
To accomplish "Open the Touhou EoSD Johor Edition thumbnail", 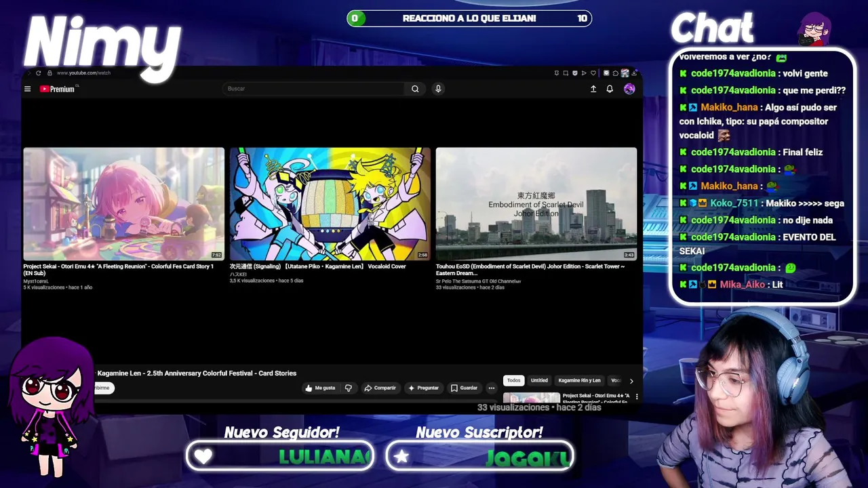I will [x=536, y=204].
